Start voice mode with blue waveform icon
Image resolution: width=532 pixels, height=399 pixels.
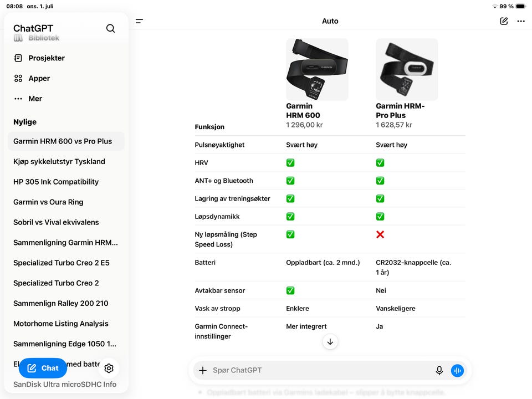457,370
